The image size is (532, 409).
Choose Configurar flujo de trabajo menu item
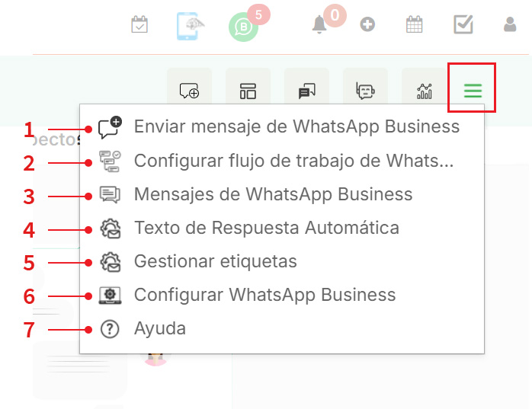[x=293, y=161]
